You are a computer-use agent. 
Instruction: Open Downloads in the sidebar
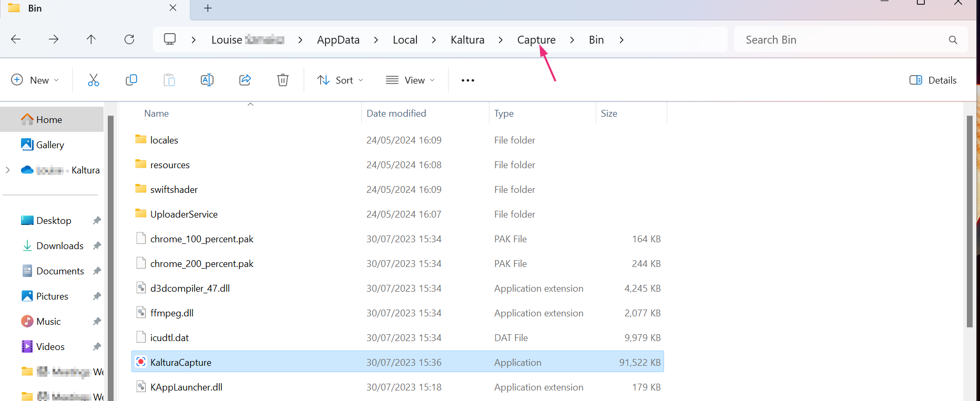point(60,246)
